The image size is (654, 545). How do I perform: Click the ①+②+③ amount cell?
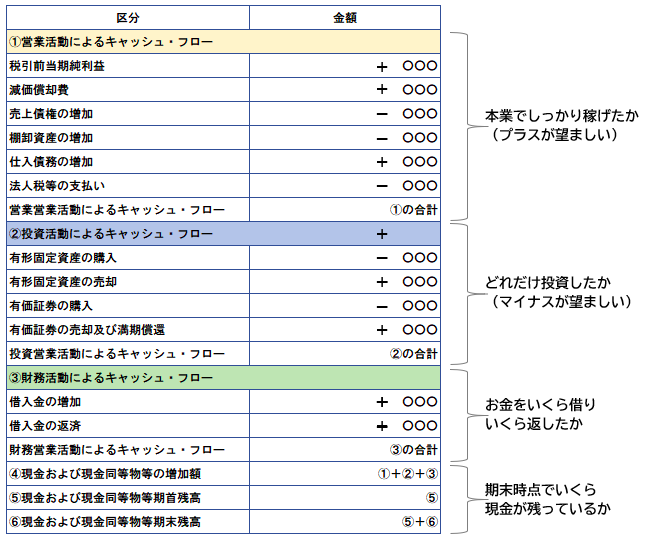[345, 473]
